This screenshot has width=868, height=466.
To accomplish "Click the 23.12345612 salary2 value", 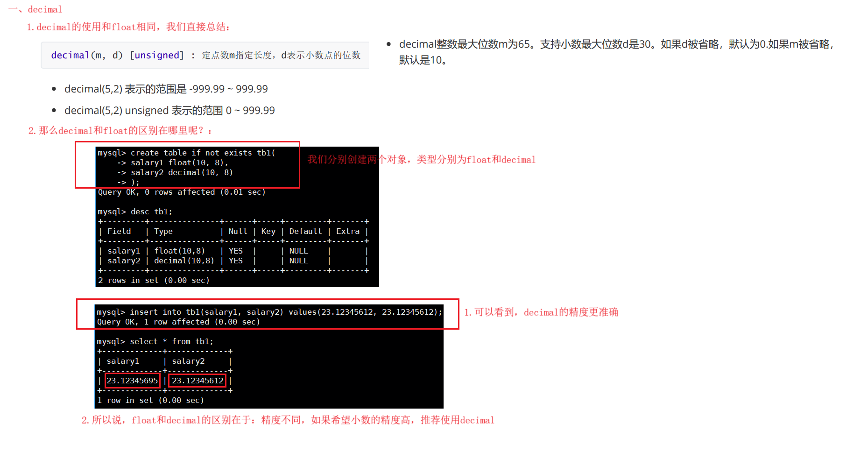I will click(198, 381).
